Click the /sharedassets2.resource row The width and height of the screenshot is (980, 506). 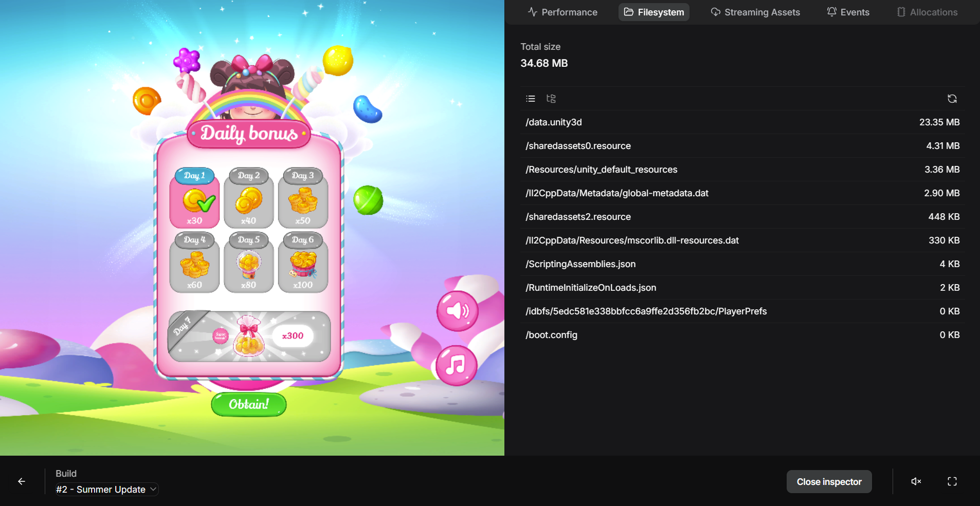tap(742, 217)
